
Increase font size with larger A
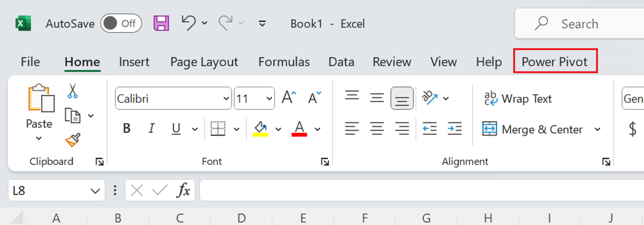pos(289,97)
